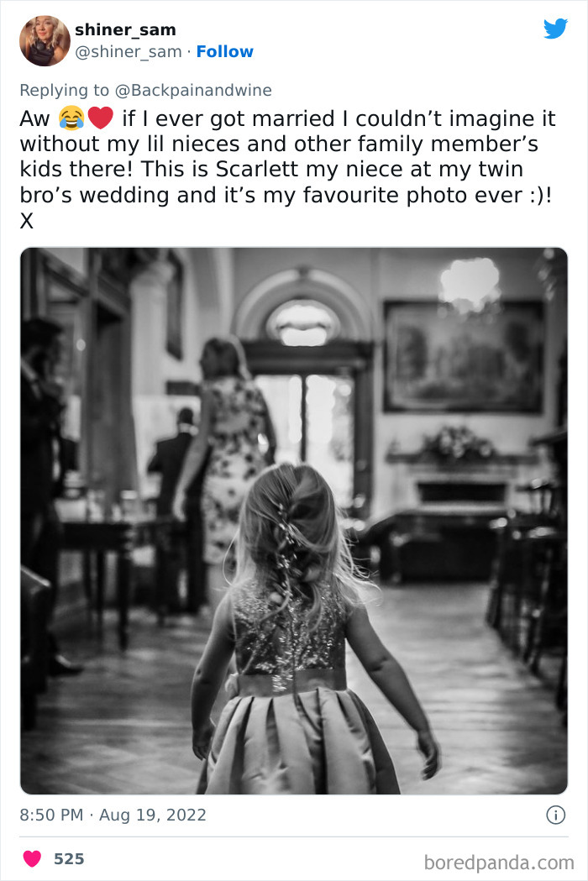Open shiner_sam's profile avatar
This screenshot has width=588, height=881.
point(45,40)
